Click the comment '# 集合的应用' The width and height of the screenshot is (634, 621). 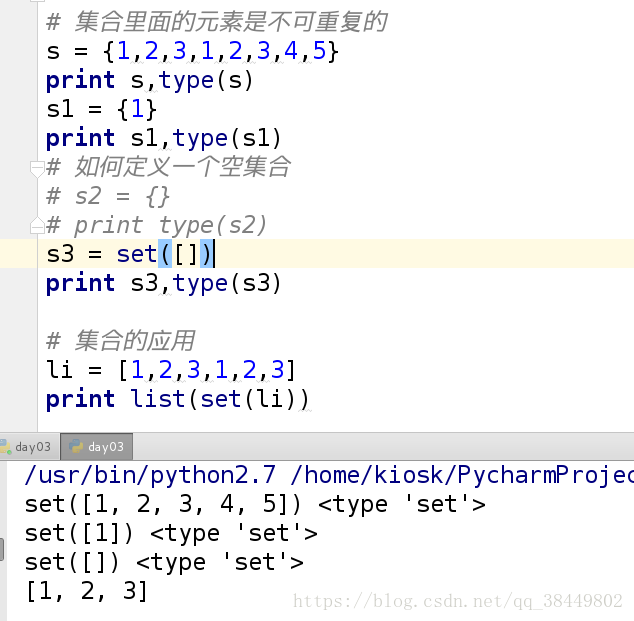(x=121, y=341)
